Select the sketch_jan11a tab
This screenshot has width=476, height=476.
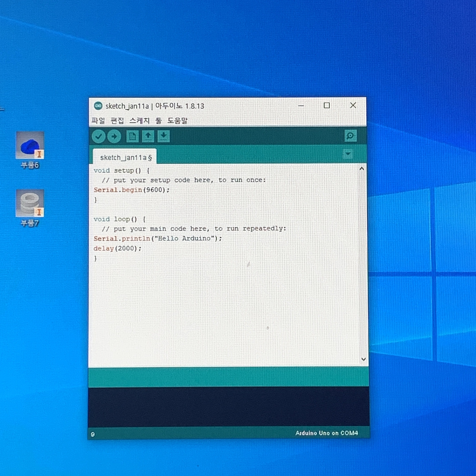125,157
